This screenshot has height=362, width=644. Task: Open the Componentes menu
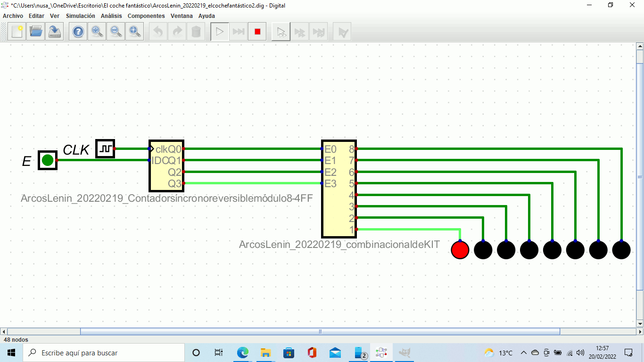coord(146,16)
